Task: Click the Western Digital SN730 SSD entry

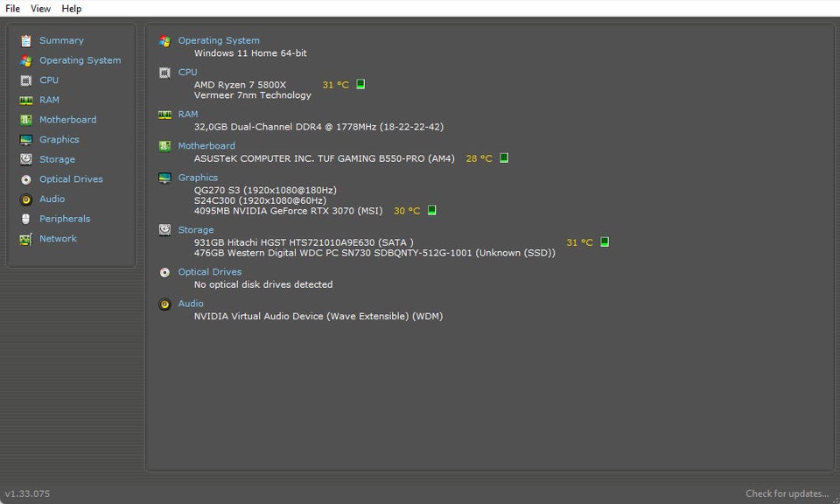Action: coord(374,253)
